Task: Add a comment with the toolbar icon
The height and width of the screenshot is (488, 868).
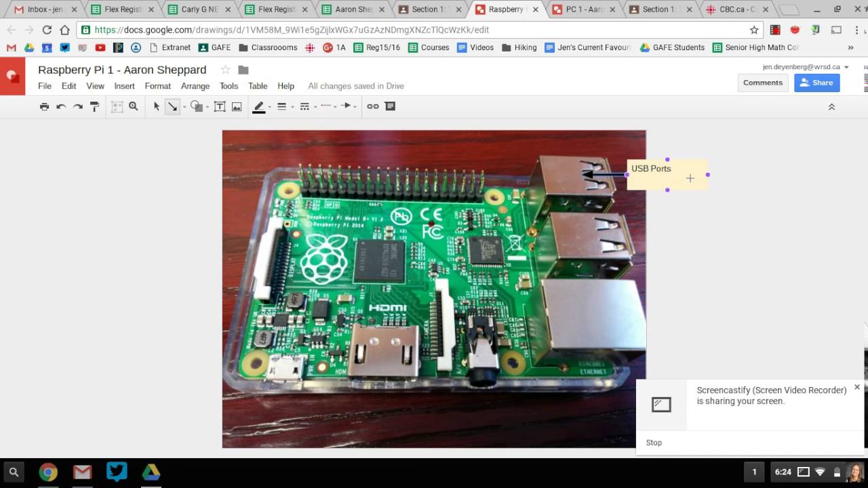Action: 390,106
